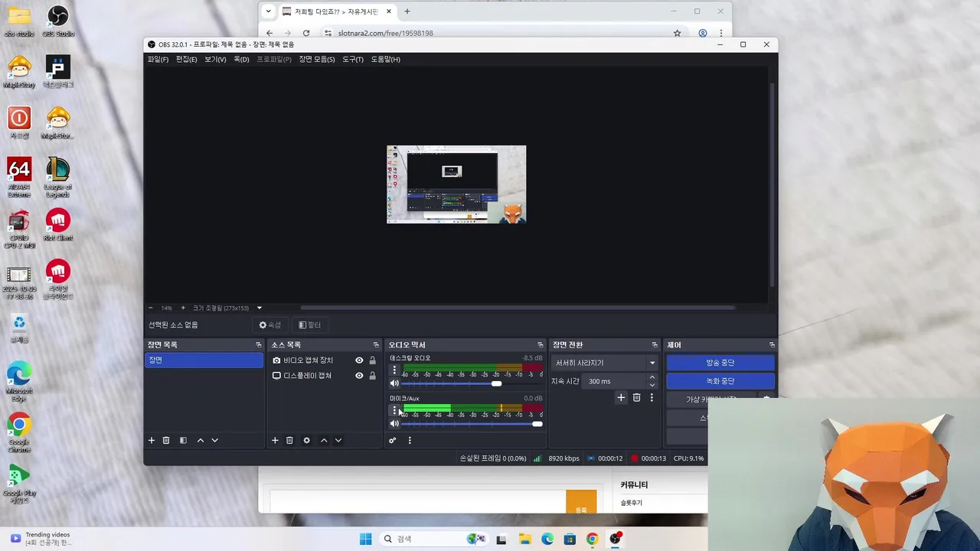Image resolution: width=980 pixels, height=551 pixels.
Task: Reload page in Chrome window
Action: (306, 33)
